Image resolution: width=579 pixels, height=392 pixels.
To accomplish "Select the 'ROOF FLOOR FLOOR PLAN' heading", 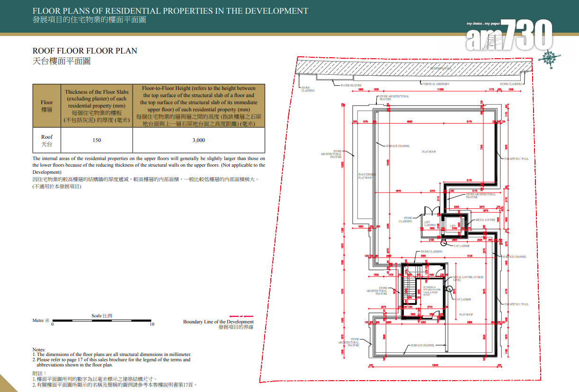I will tap(85, 51).
